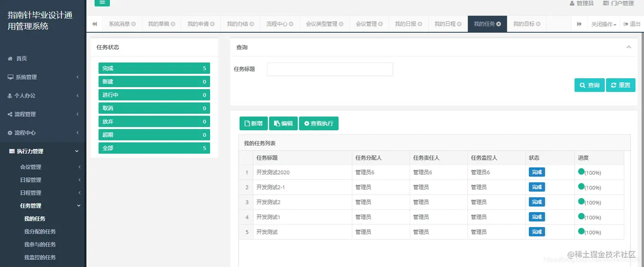
Task: Close the 我的草稿 tab via its x icon
Action: click(x=173, y=24)
